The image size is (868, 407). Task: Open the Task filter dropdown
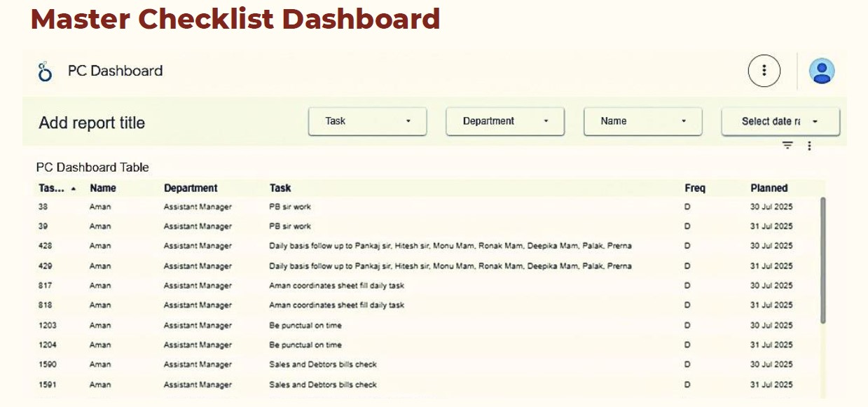pos(367,120)
